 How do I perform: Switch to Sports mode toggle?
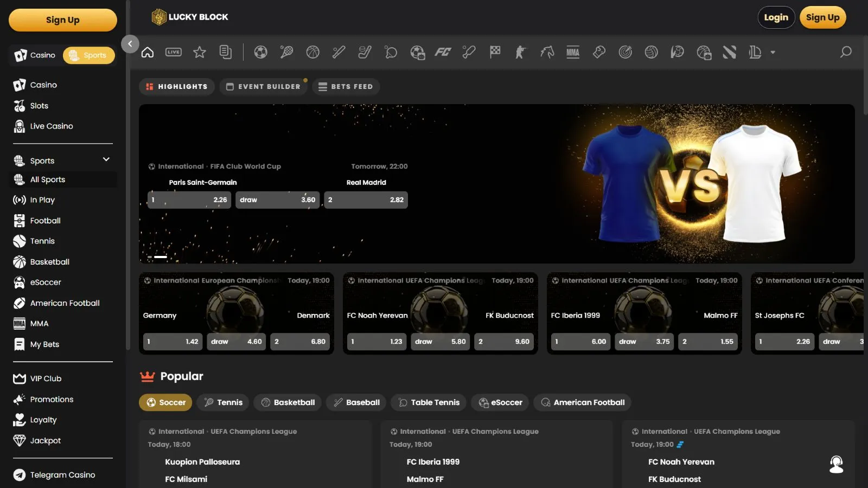point(89,55)
